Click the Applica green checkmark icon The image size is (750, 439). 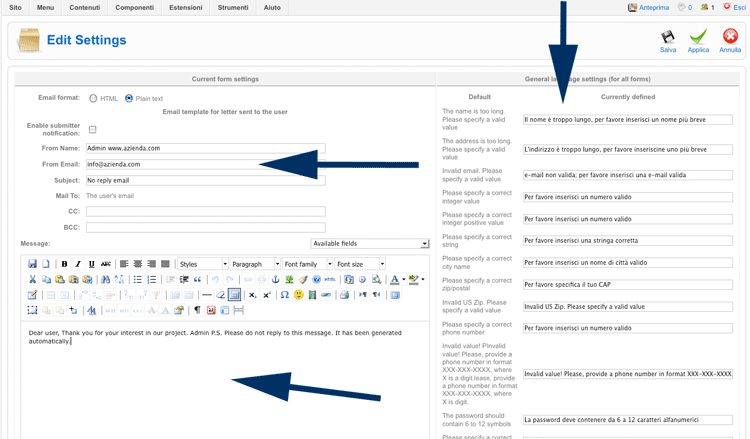698,37
